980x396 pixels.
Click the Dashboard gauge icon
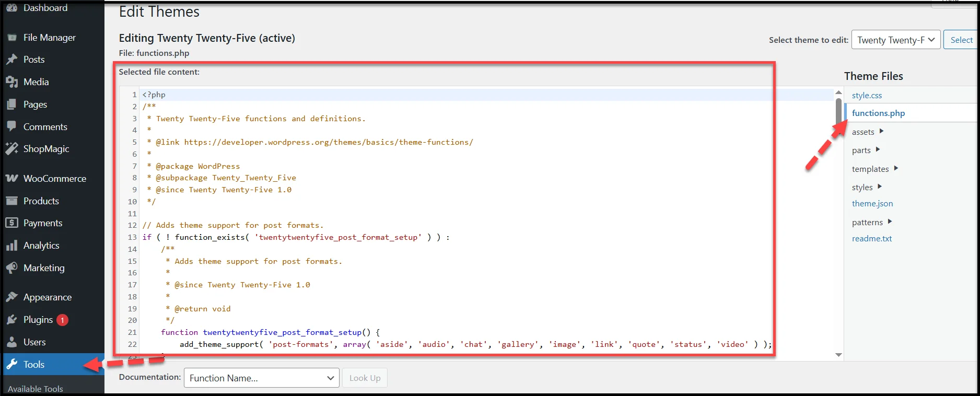point(11,7)
